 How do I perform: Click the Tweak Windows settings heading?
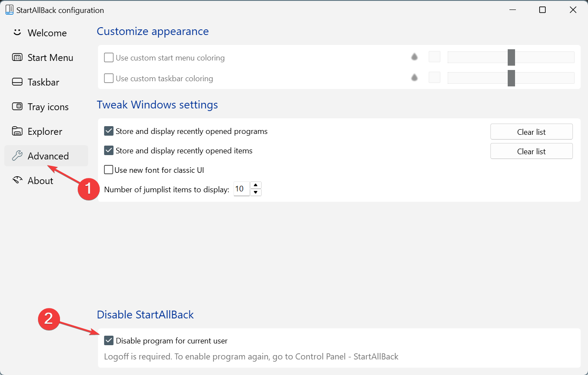tap(157, 105)
